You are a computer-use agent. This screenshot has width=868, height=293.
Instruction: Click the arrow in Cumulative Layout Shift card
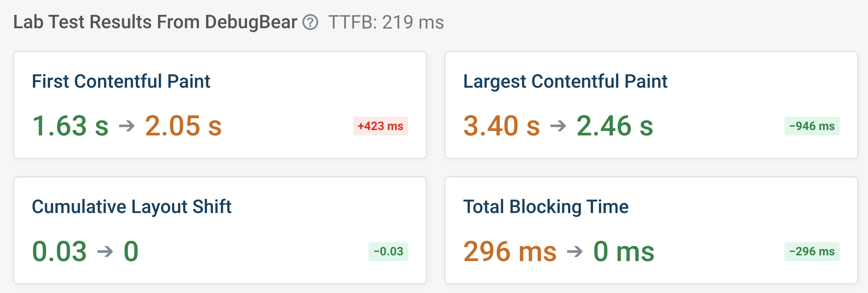[105, 252]
